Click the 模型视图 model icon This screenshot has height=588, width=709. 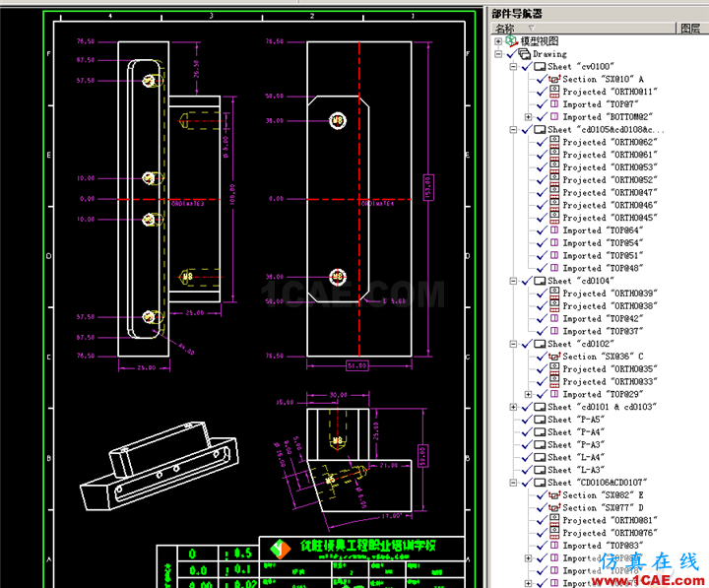point(511,41)
